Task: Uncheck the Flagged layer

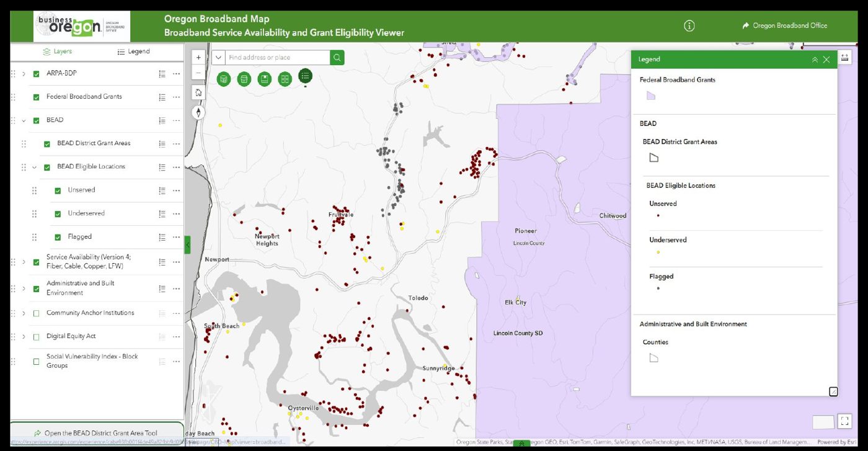Action: click(58, 237)
